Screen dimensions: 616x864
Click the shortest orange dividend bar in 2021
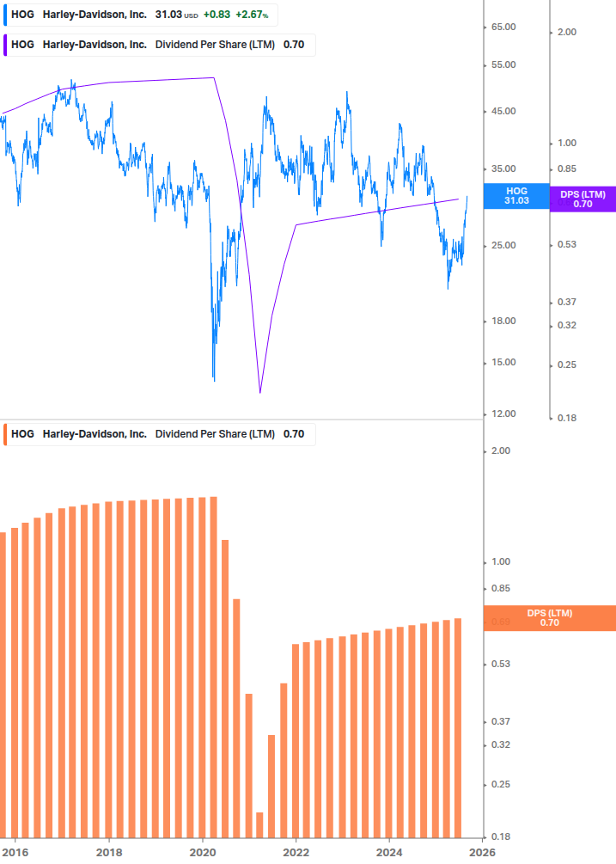[x=259, y=824]
